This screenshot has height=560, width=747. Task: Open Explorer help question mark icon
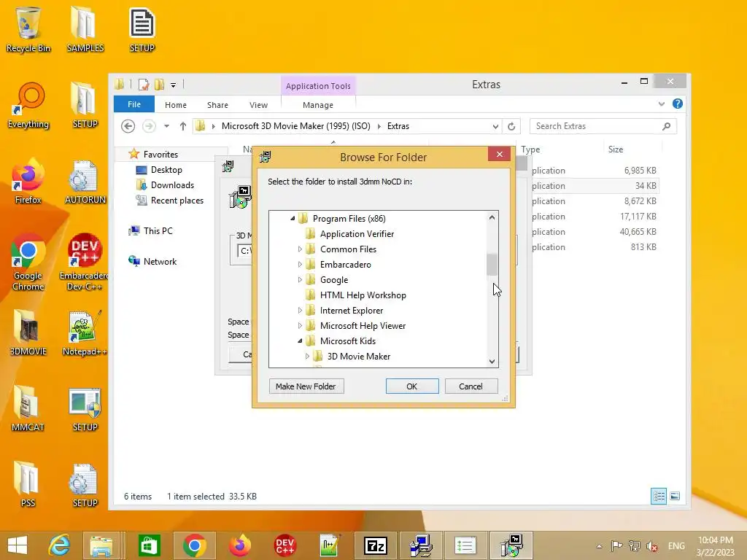tap(678, 104)
